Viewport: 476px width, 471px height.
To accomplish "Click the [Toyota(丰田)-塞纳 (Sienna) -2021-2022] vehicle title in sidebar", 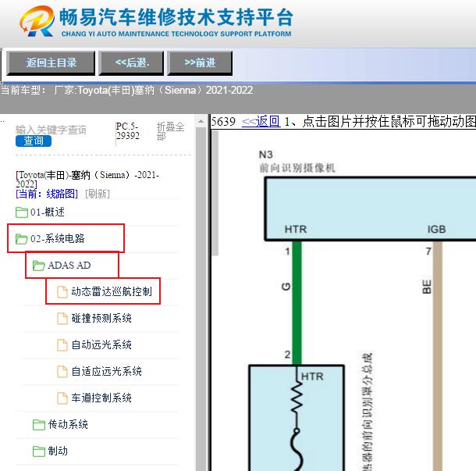I will point(87,180).
